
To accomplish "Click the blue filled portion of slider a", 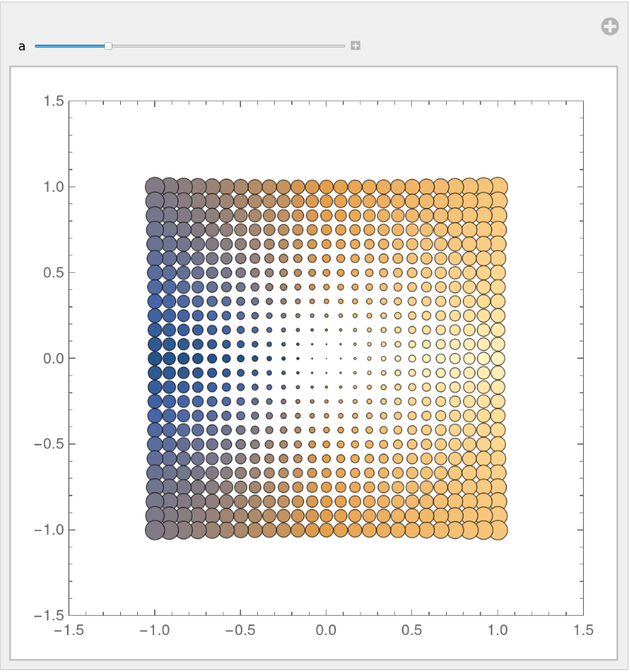I will point(69,46).
